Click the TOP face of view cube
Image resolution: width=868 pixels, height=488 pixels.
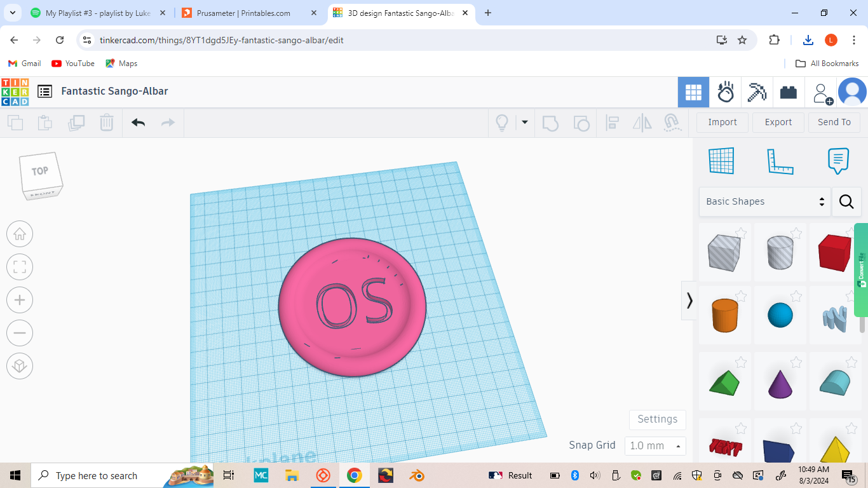(40, 171)
